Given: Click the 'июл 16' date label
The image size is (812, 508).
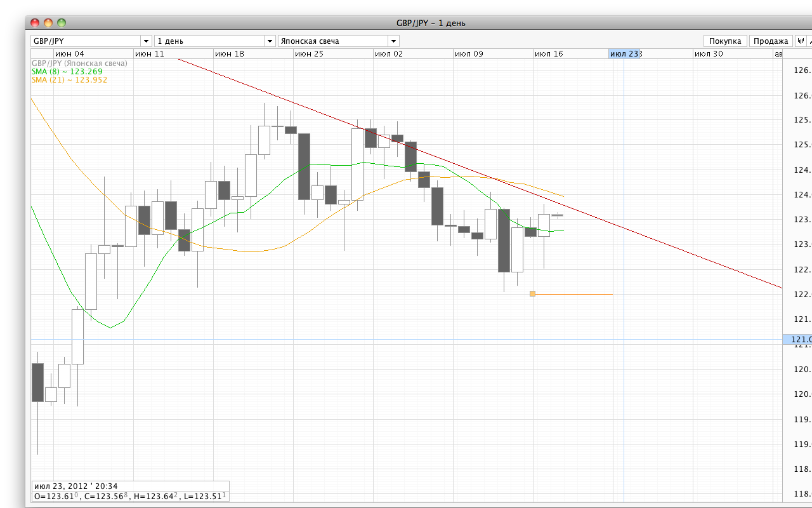Looking at the screenshot, I should click(x=549, y=54).
